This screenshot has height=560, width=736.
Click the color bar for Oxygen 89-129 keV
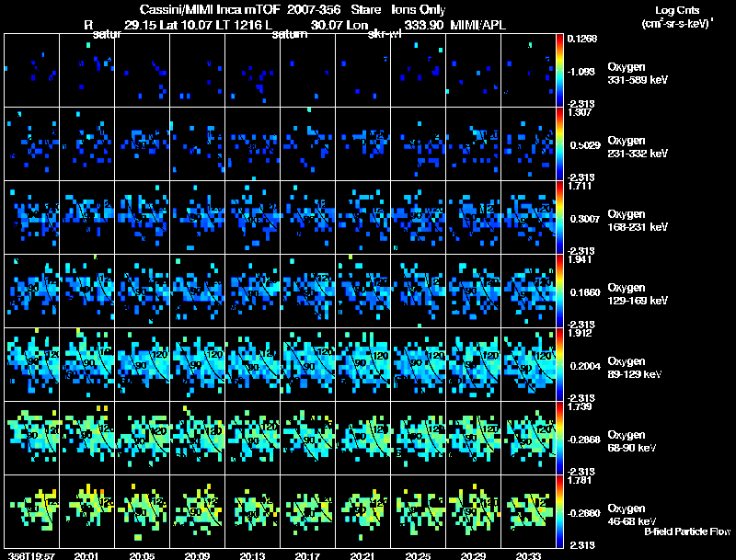point(560,364)
